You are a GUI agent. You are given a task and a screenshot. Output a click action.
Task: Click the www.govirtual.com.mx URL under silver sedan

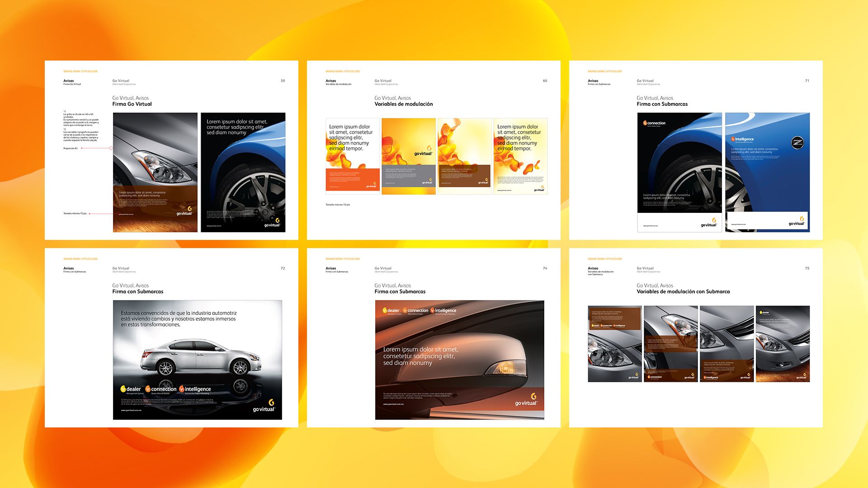pos(131,410)
